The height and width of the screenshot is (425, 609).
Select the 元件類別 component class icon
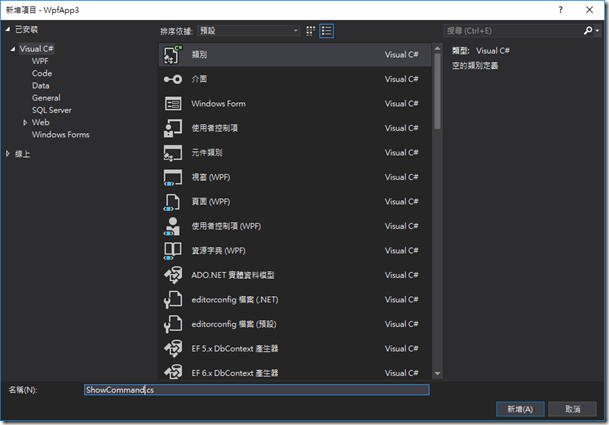[x=172, y=153]
